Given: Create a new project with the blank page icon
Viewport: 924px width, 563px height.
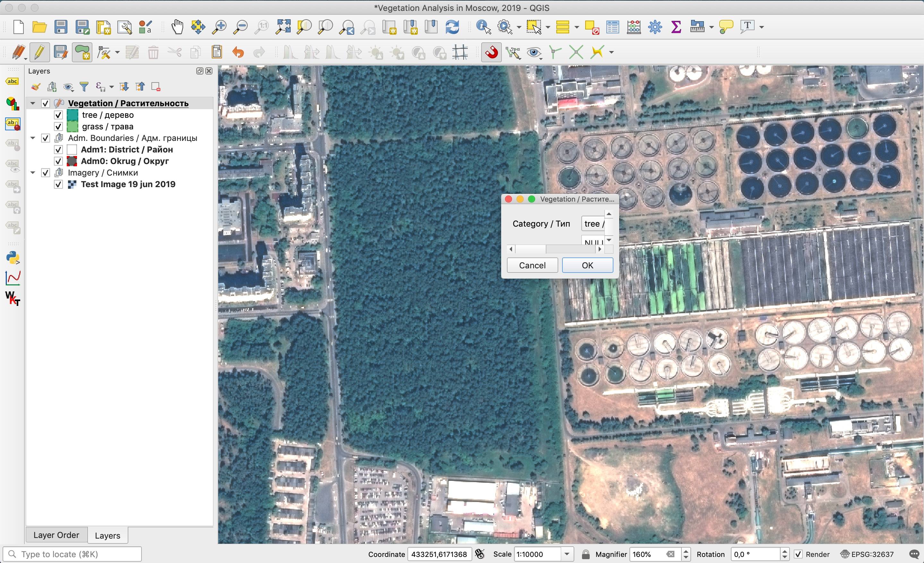Looking at the screenshot, I should pos(18,27).
